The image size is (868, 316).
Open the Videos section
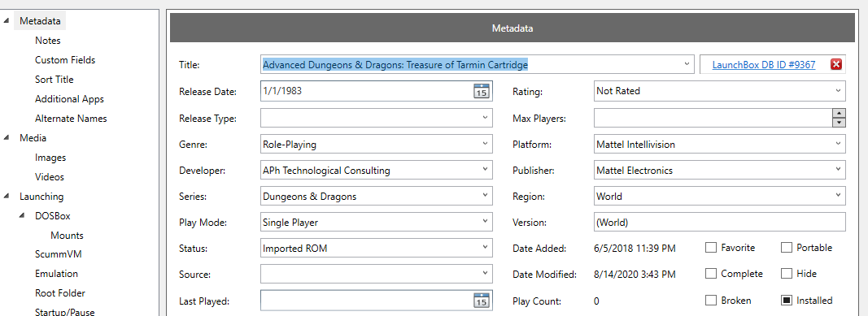tap(50, 177)
